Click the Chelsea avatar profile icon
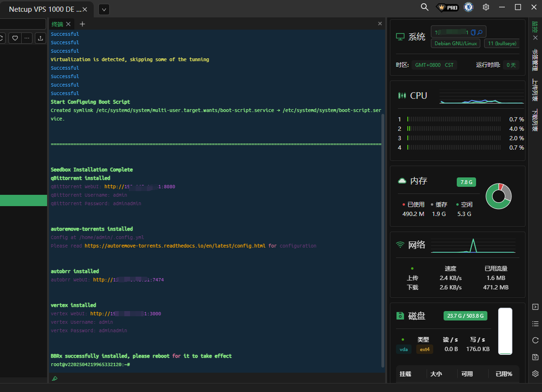This screenshot has width=542, height=392. (x=468, y=7)
